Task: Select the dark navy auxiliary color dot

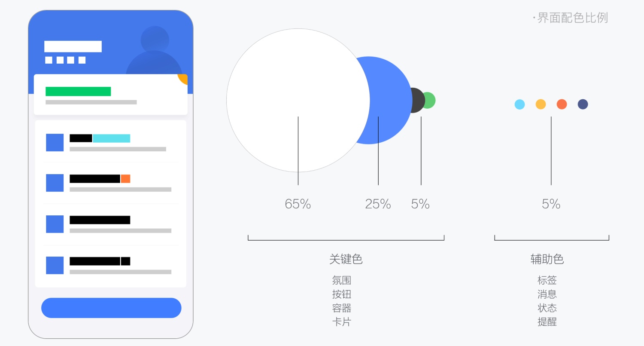Action: pyautogui.click(x=583, y=104)
